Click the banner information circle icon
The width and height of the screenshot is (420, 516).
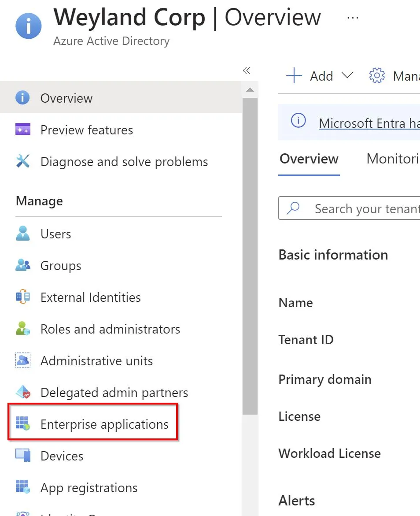point(298,120)
